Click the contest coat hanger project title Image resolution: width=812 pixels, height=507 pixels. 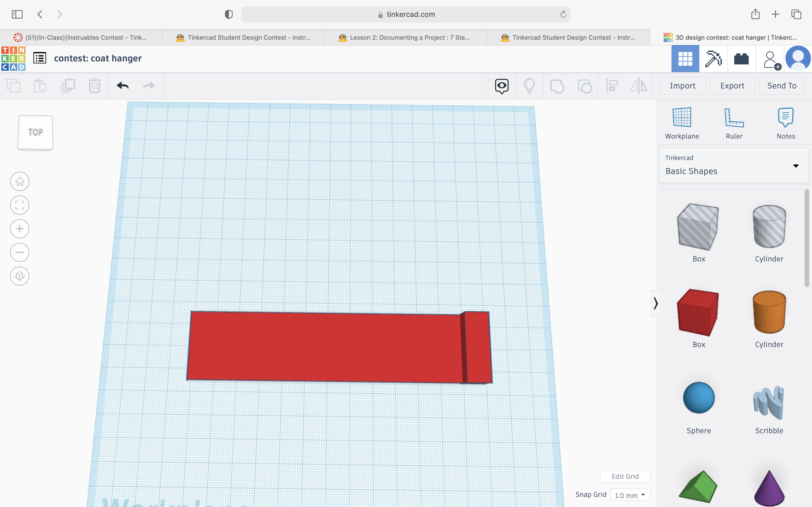tap(98, 58)
